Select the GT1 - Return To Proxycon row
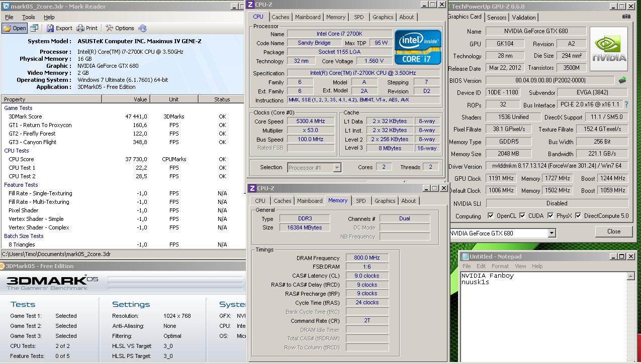Image resolution: width=641 pixels, height=364 pixels. 123,125
